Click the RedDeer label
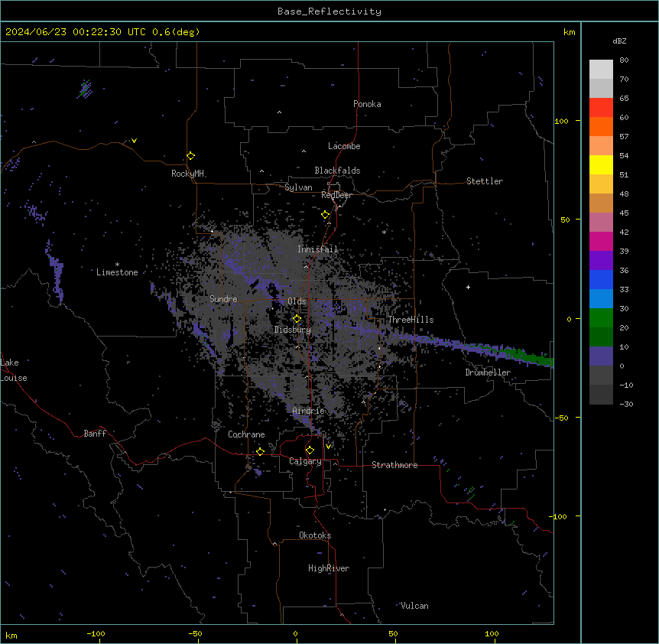659x644 pixels. point(336,195)
